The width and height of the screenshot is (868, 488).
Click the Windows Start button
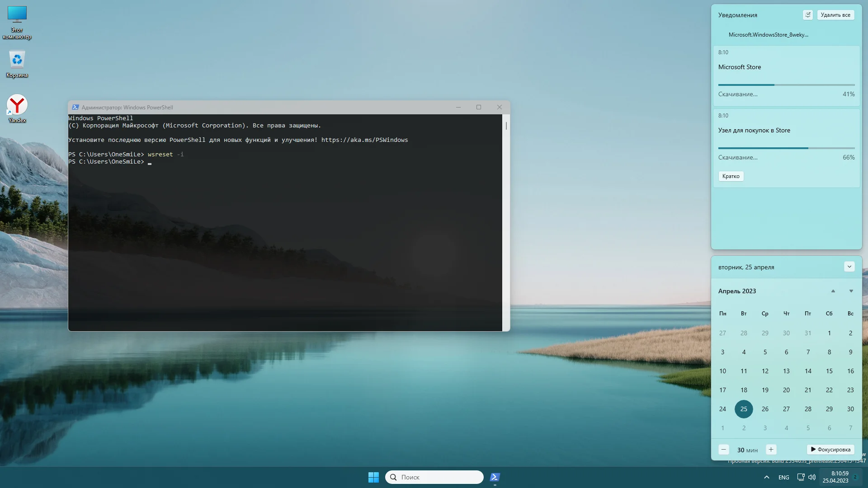click(x=373, y=477)
